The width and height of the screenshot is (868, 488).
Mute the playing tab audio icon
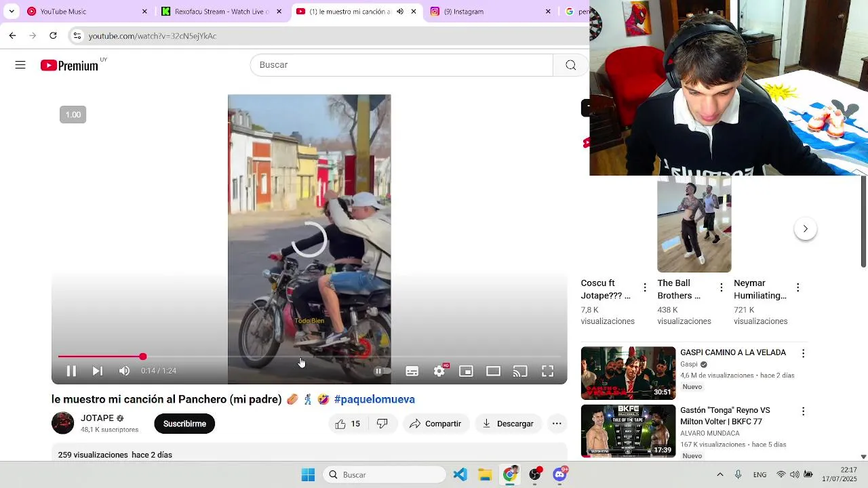coord(400,12)
